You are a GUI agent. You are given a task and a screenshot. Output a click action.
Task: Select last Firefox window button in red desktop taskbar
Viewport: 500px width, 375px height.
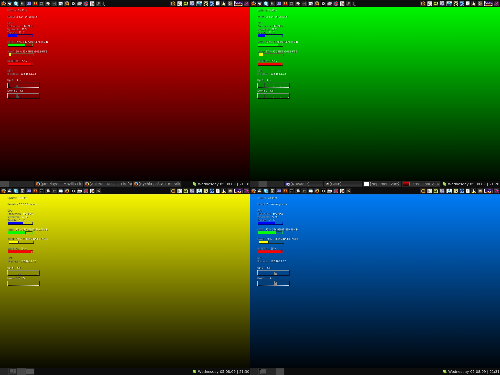[157, 184]
